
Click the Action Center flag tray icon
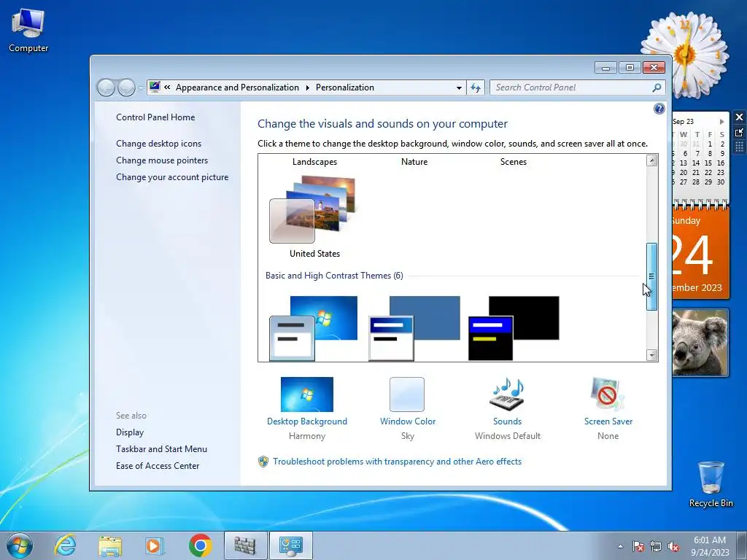638,546
